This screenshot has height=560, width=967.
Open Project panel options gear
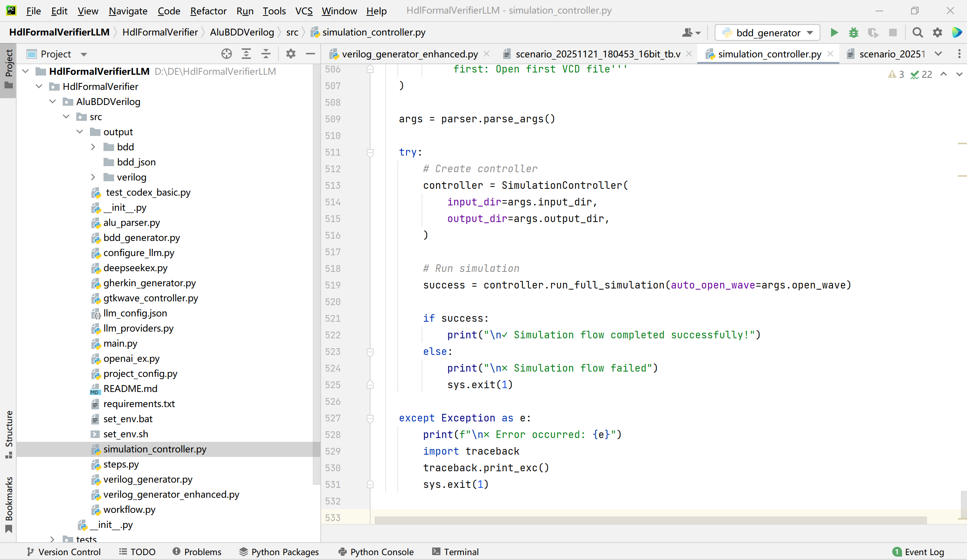click(291, 54)
